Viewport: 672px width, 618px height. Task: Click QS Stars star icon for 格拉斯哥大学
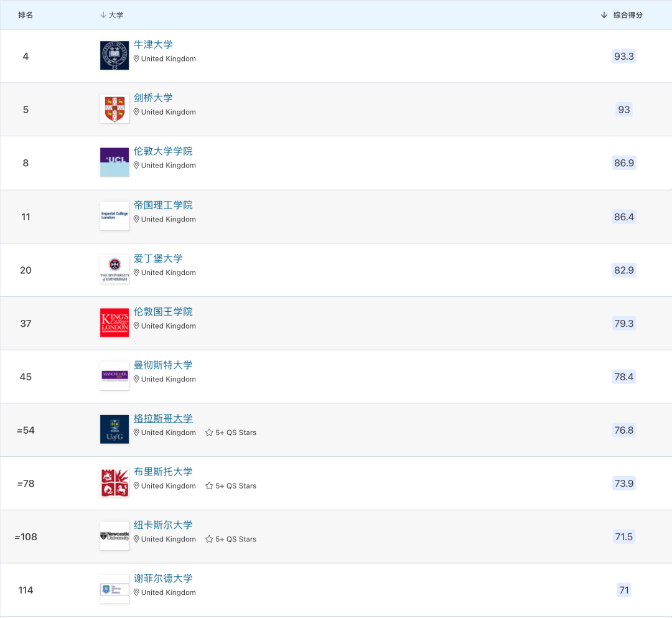click(x=209, y=433)
